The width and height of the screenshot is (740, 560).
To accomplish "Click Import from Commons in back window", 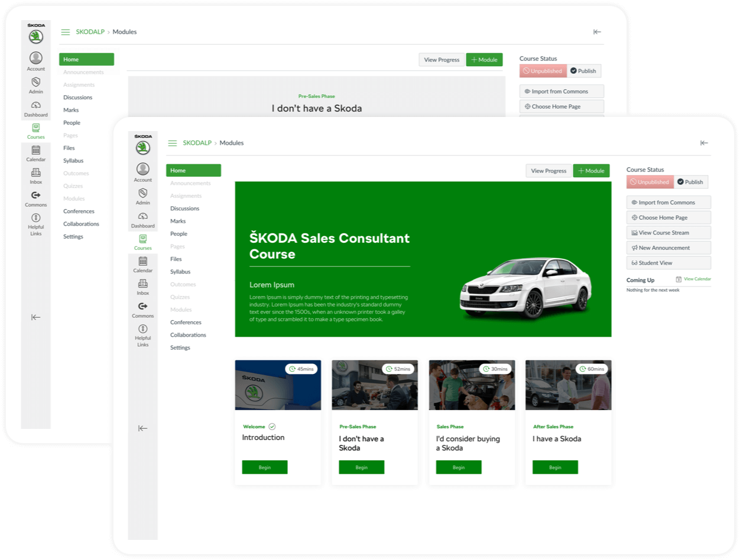I will pos(562,92).
